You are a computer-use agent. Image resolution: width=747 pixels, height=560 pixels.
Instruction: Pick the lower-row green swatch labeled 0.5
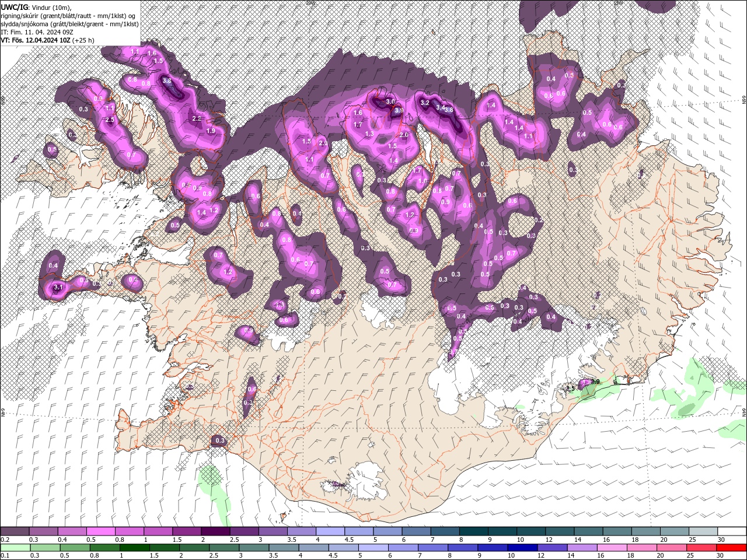coord(75,548)
